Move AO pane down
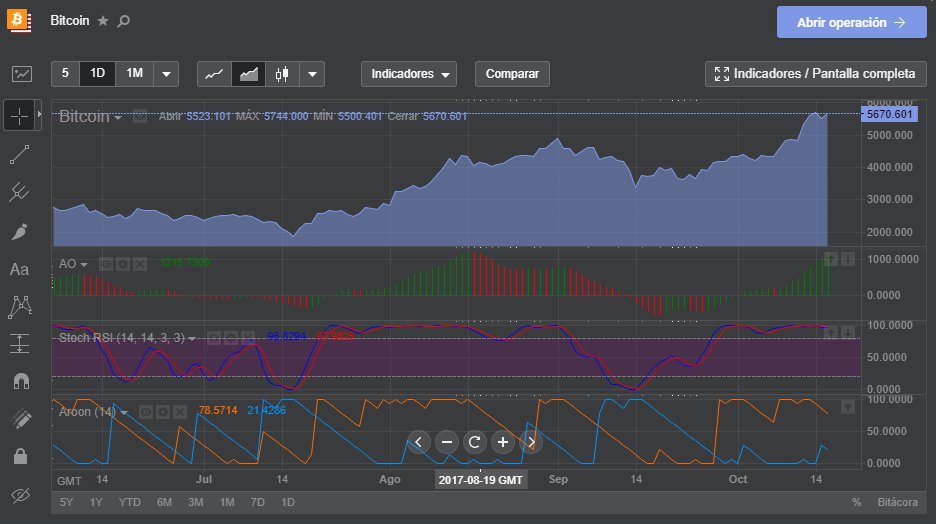Screen dimensions: 936x524 [x=848, y=259]
